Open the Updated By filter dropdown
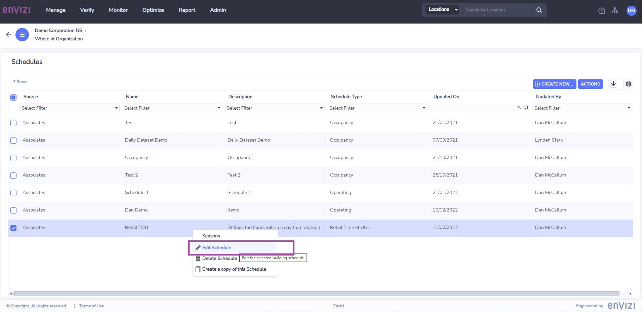This screenshot has height=312, width=644. tap(582, 108)
